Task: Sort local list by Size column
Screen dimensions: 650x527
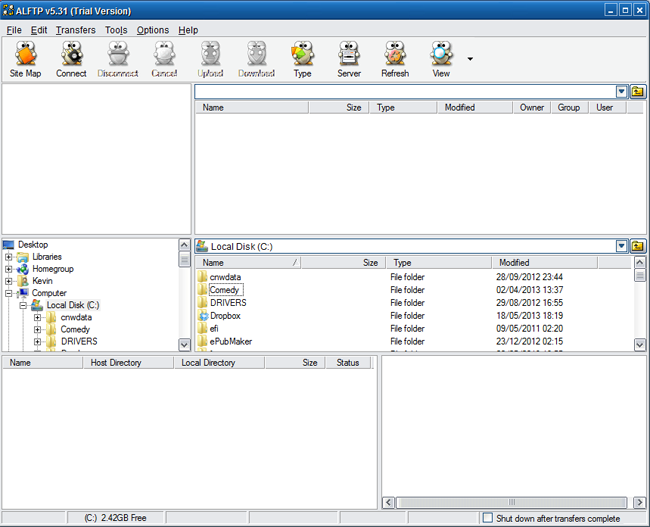Action: [343, 262]
